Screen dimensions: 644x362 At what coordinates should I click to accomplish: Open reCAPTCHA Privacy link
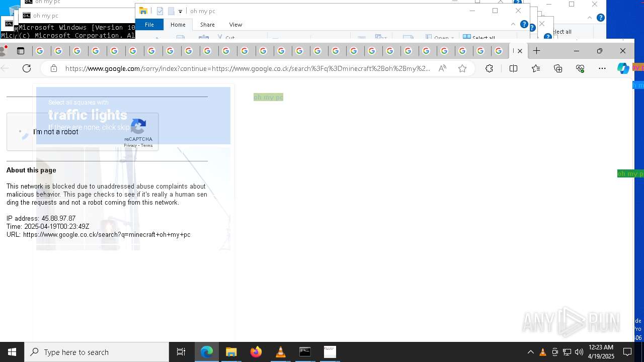130,145
